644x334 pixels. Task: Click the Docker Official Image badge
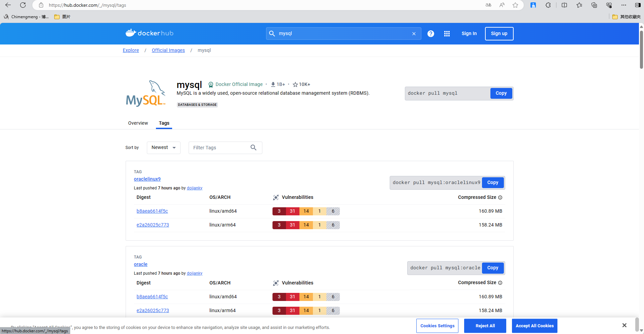(x=235, y=84)
